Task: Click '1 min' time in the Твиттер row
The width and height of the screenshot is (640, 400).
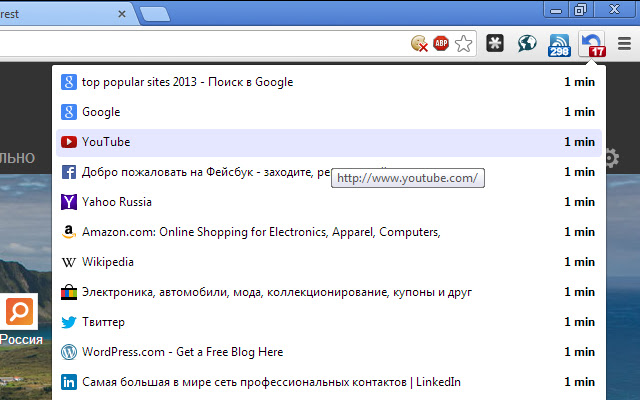Action: tap(579, 322)
